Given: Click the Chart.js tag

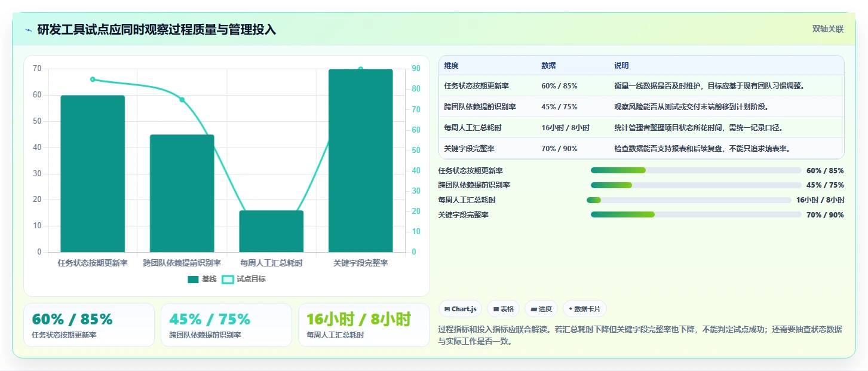Looking at the screenshot, I should pyautogui.click(x=461, y=309).
